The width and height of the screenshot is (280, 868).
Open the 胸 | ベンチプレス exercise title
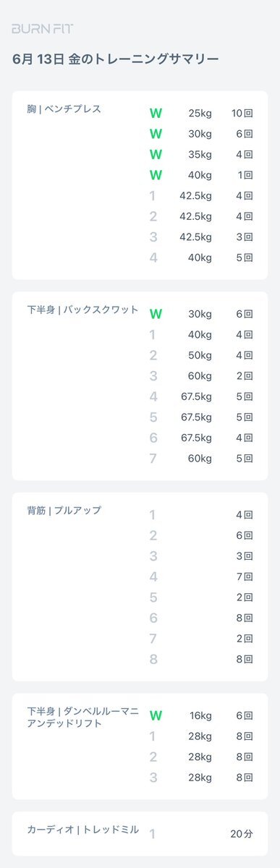[64, 109]
